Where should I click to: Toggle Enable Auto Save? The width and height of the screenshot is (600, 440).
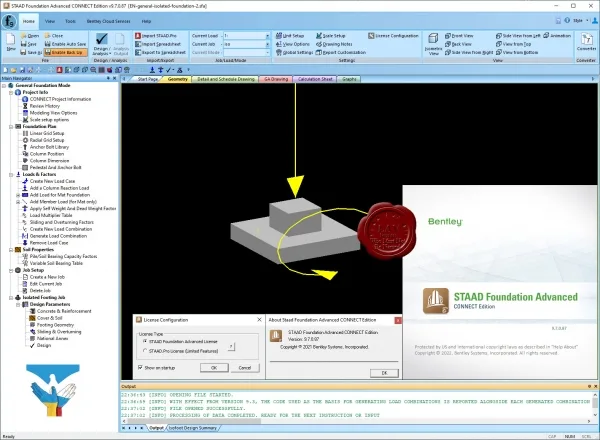65,44
